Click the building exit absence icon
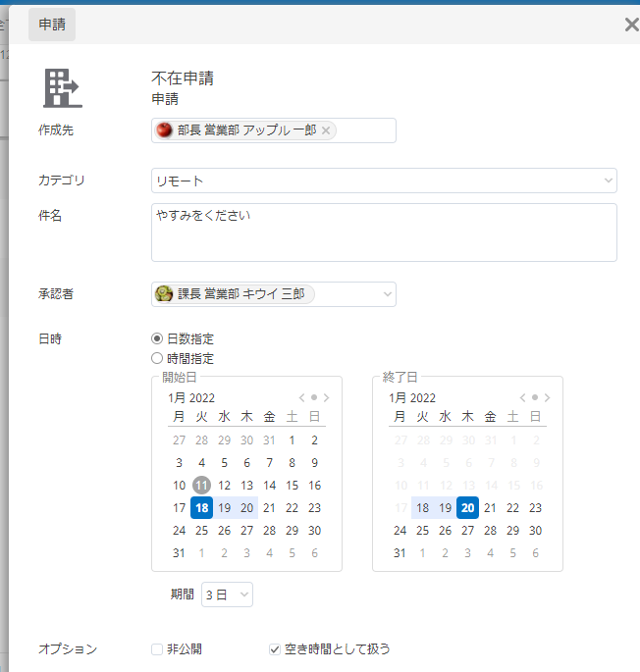 pyautogui.click(x=63, y=88)
